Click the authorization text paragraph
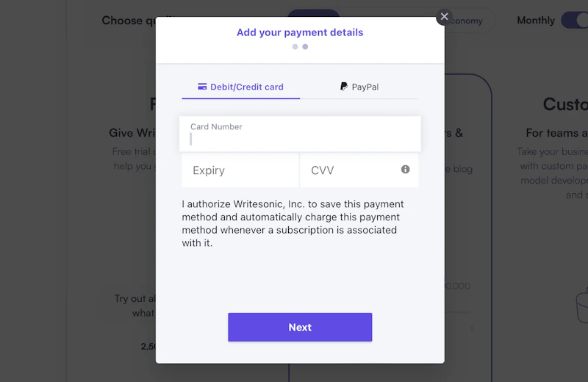This screenshot has height=382, width=588. [x=294, y=223]
